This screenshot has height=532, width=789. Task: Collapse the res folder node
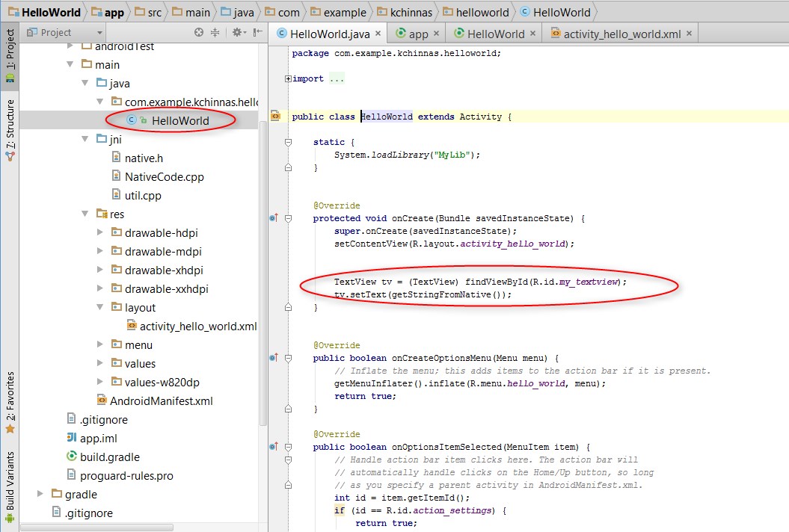pos(85,214)
